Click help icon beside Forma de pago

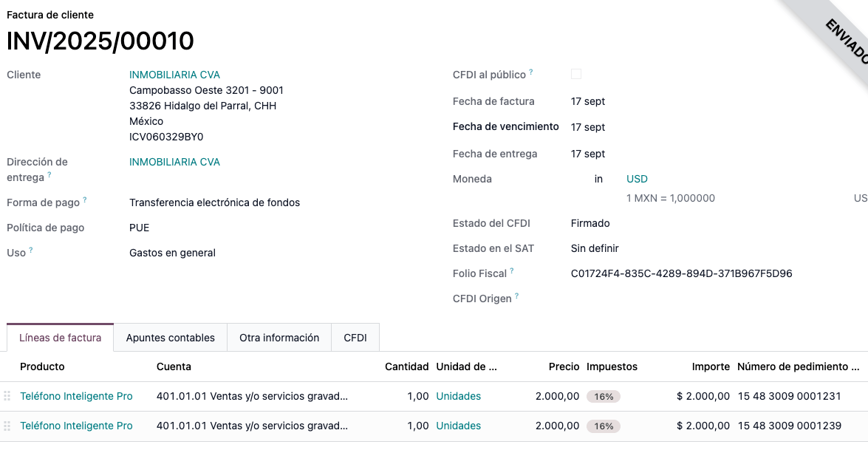tap(85, 200)
